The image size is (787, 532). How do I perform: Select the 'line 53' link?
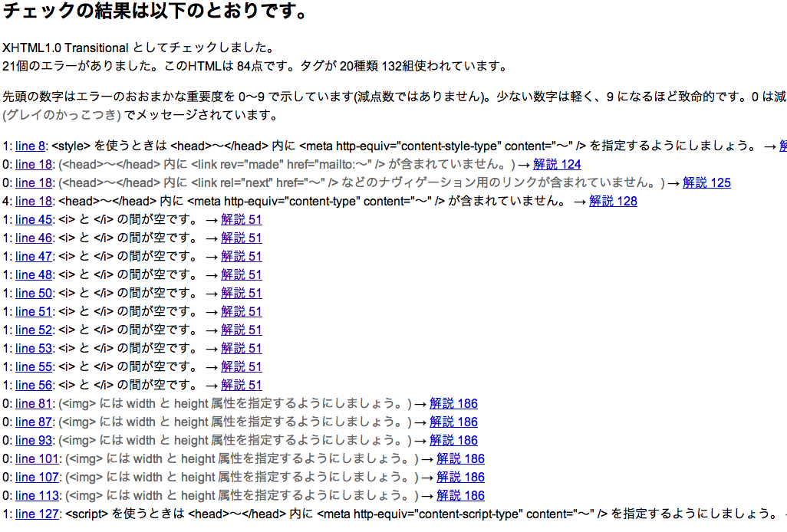click(x=34, y=348)
